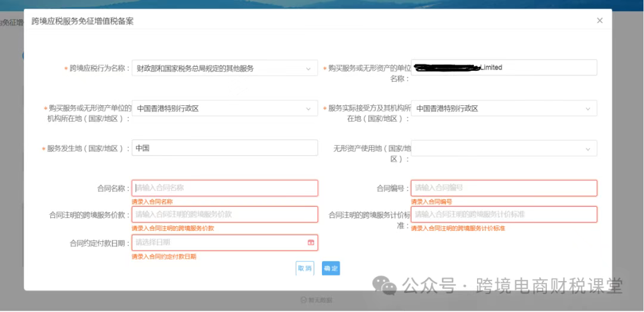Click the 确定 button

pyautogui.click(x=330, y=269)
